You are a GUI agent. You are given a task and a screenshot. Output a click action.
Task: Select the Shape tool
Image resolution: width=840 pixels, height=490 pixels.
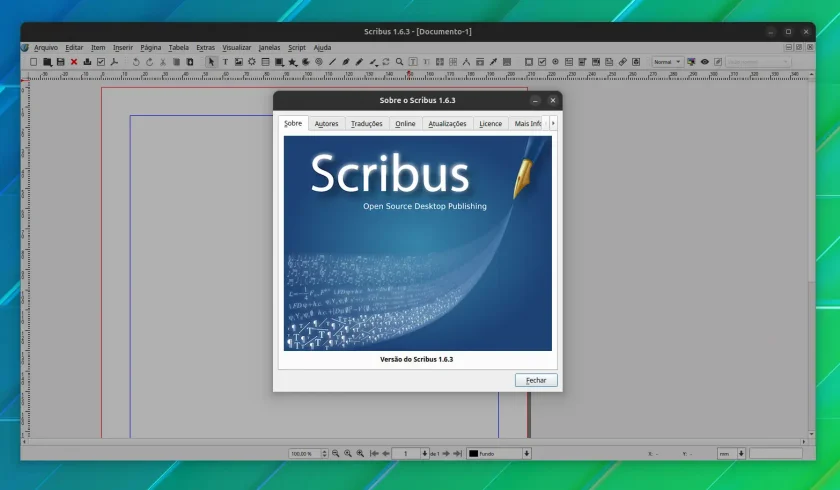coord(279,62)
